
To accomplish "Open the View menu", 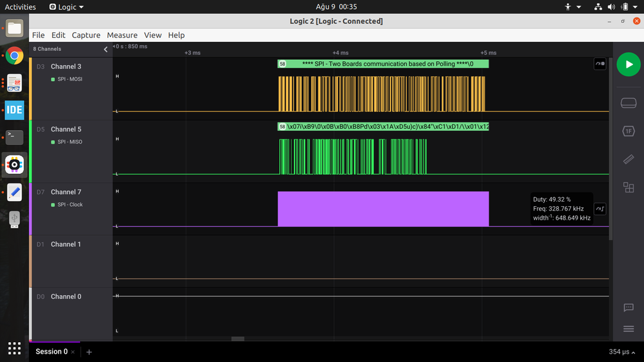I will coord(153,35).
